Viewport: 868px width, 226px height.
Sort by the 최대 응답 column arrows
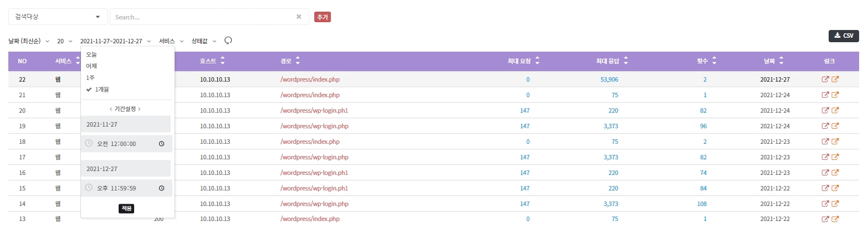(x=626, y=61)
